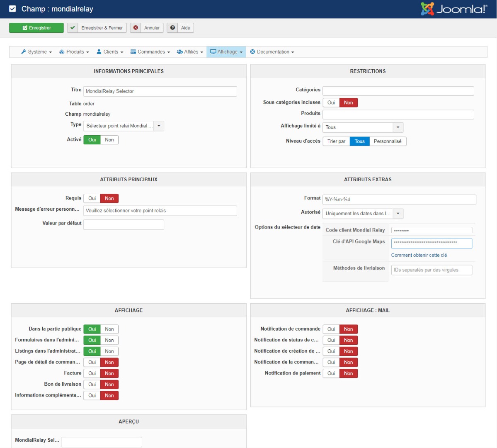This screenshot has width=497, height=448.
Task: Follow the Comment obtenir cette clé link
Action: tap(419, 255)
